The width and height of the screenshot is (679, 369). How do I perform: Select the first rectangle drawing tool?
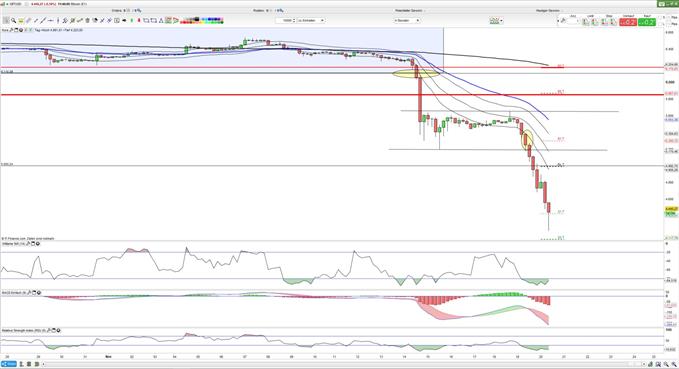tap(146, 20)
